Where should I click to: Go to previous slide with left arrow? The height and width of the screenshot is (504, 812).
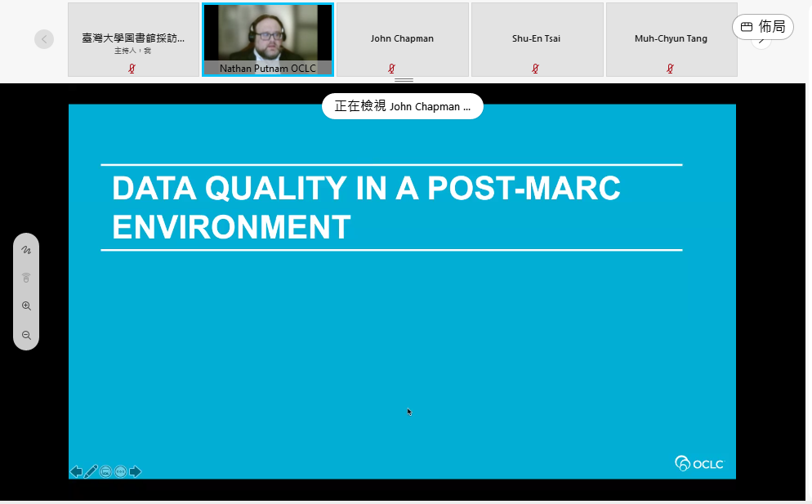point(76,471)
